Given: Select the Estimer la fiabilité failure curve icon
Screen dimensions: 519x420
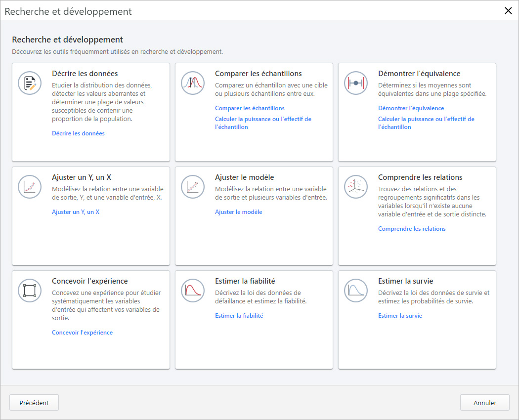Looking at the screenshot, I should click(x=193, y=291).
